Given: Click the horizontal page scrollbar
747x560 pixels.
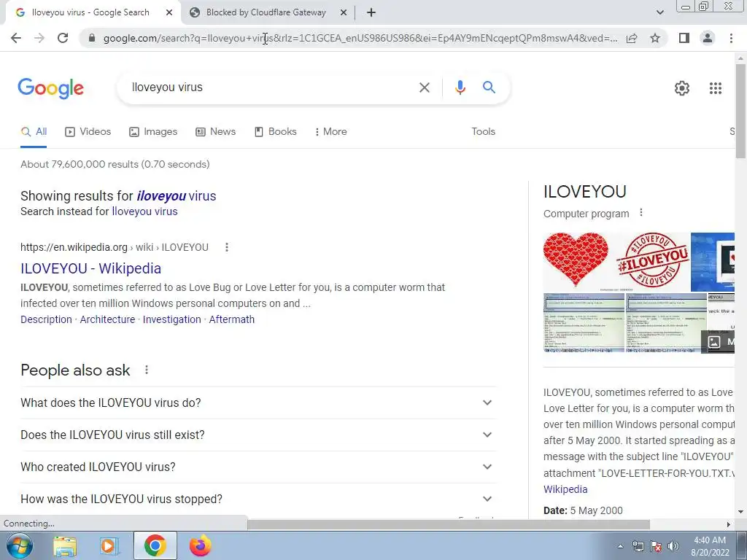Looking at the screenshot, I should coord(449,524).
